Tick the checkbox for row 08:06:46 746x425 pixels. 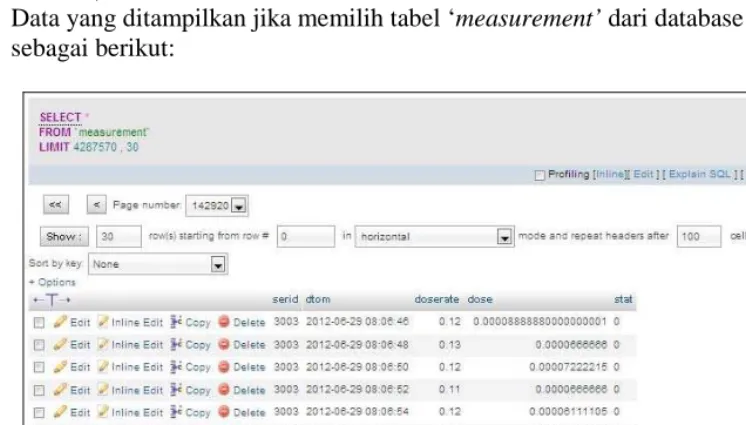pyautogui.click(x=39, y=323)
